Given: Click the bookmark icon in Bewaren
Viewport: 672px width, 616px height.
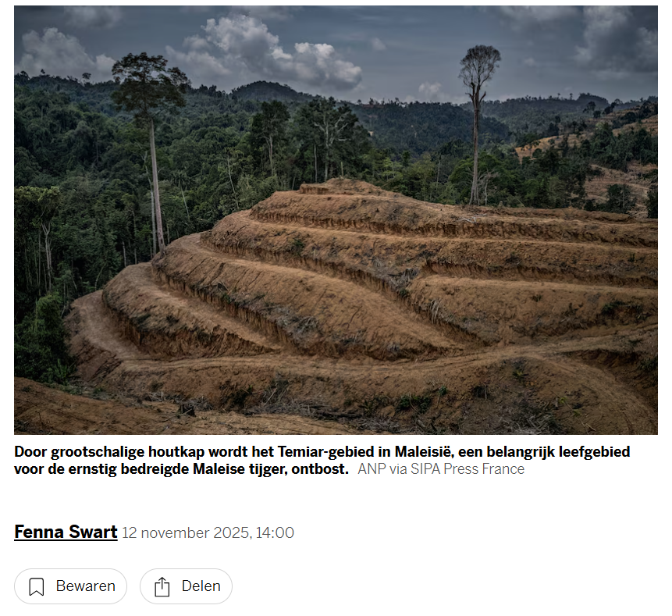Looking at the screenshot, I should (x=37, y=586).
